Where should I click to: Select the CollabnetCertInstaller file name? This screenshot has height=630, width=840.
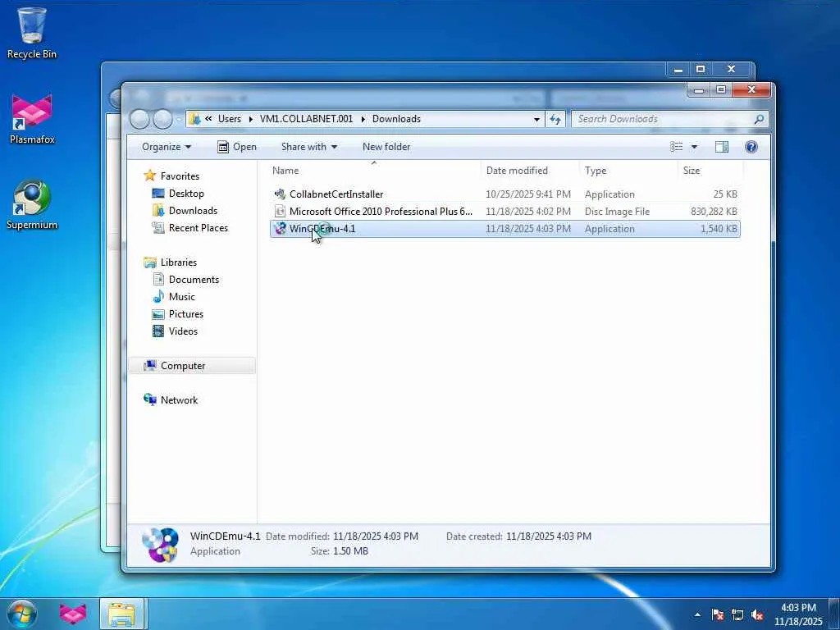336,194
